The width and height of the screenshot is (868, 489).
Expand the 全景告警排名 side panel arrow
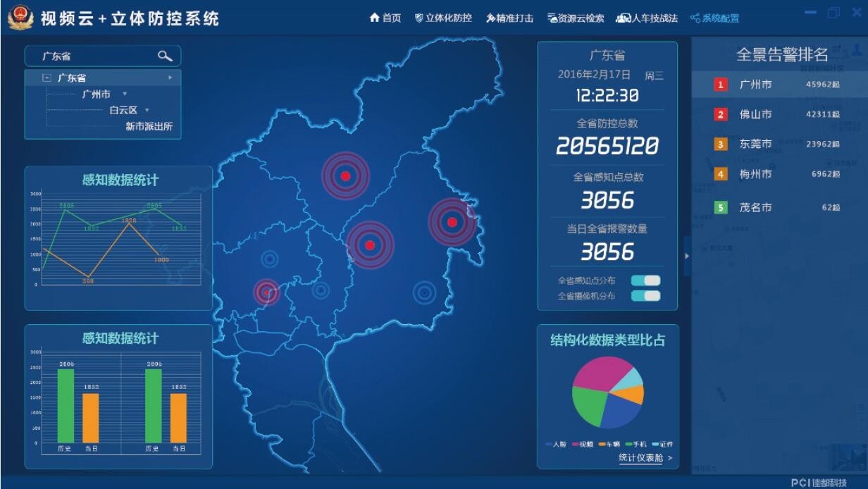[x=687, y=255]
